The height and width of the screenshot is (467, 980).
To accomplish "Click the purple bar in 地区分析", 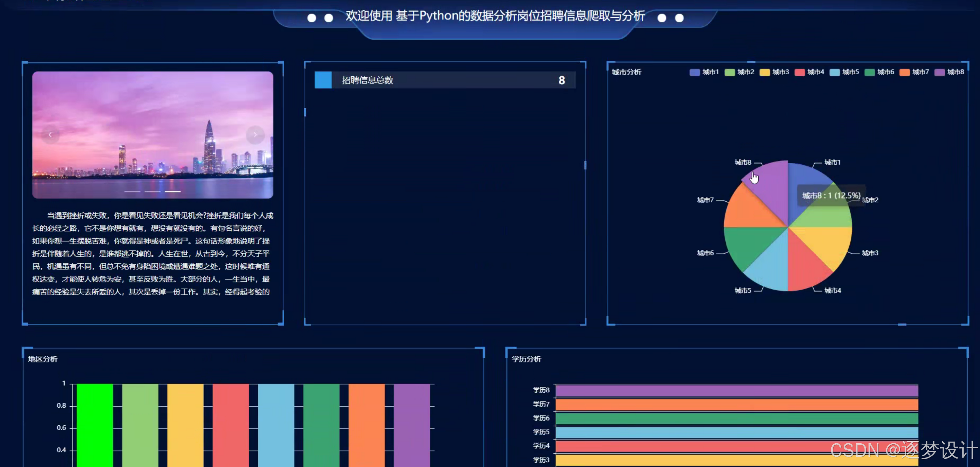I will (412, 425).
